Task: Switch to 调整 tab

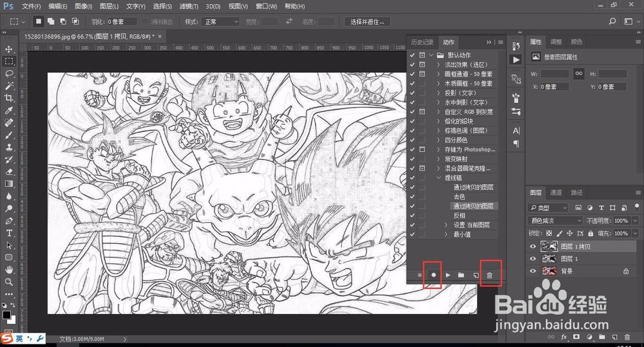Action: tap(556, 41)
